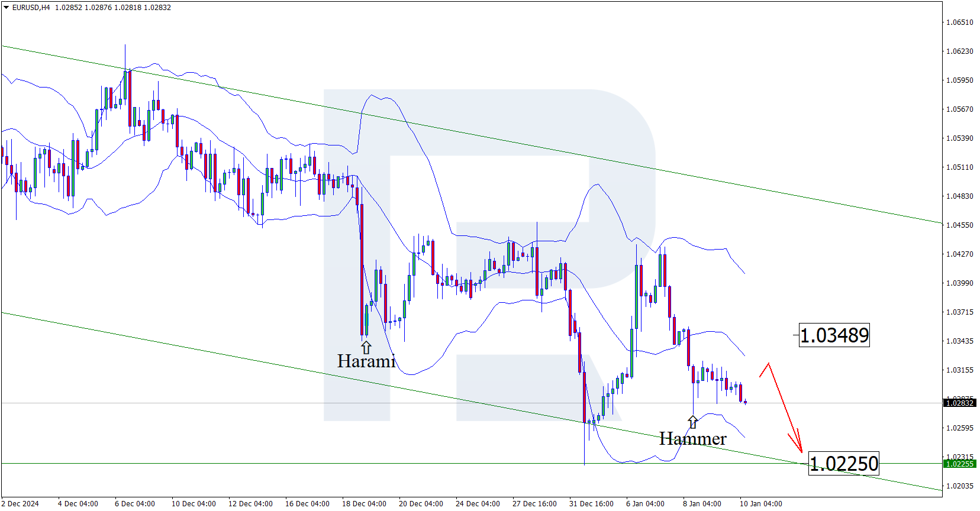
Task: Click the EURUSD,H4 symbol label
Action: click(x=31, y=8)
